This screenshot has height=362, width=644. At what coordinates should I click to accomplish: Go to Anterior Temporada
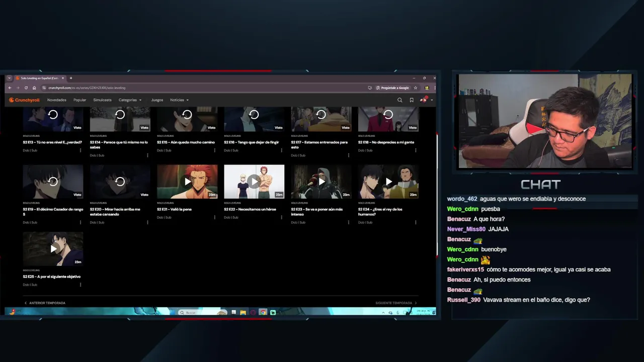45,303
